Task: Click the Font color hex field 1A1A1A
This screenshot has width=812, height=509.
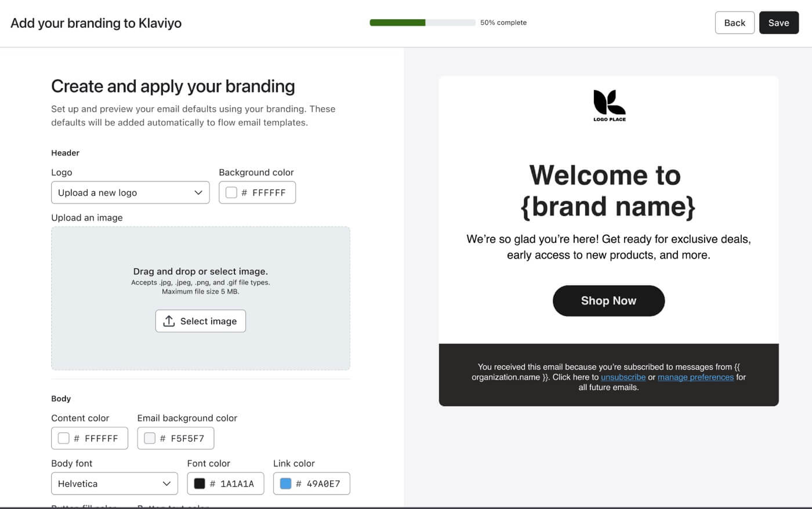Action: (237, 483)
